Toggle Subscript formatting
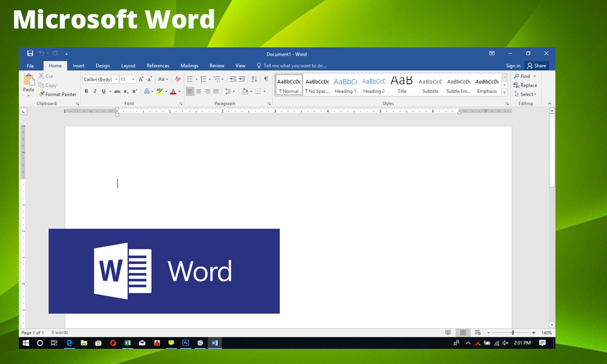 click(126, 92)
